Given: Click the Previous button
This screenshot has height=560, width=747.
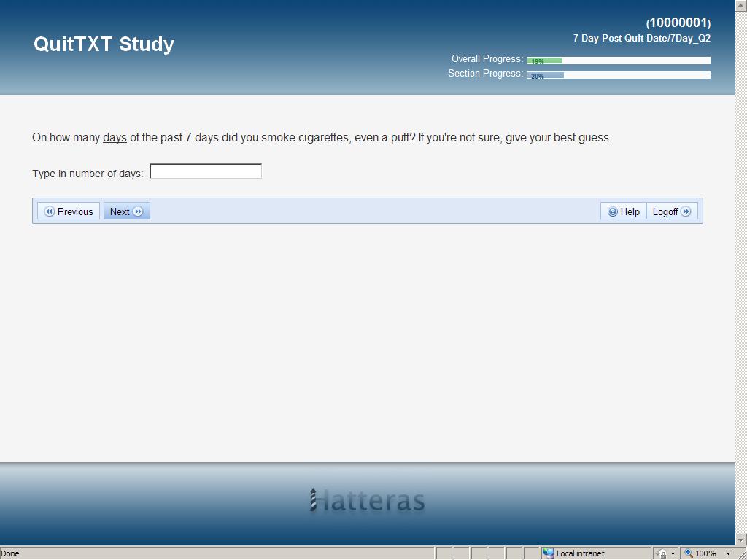Looking at the screenshot, I should 68,211.
